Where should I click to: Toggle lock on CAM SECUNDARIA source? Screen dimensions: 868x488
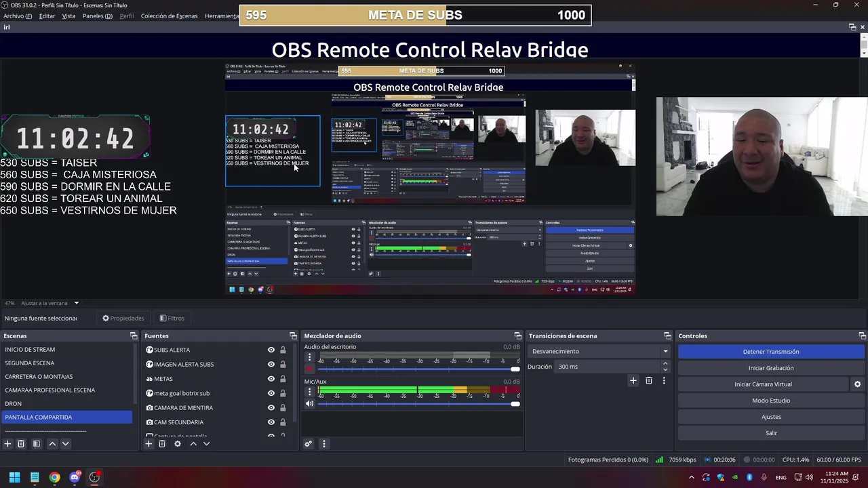pyautogui.click(x=283, y=422)
